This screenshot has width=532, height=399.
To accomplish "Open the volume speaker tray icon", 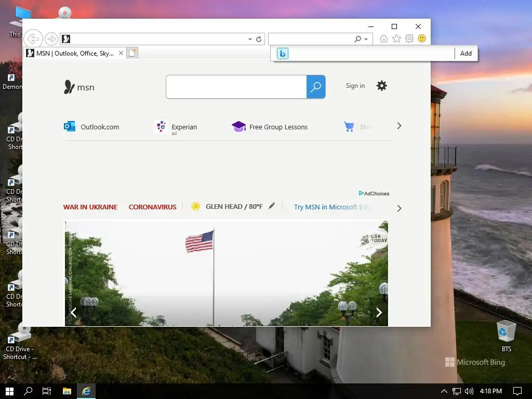I will coord(469,391).
